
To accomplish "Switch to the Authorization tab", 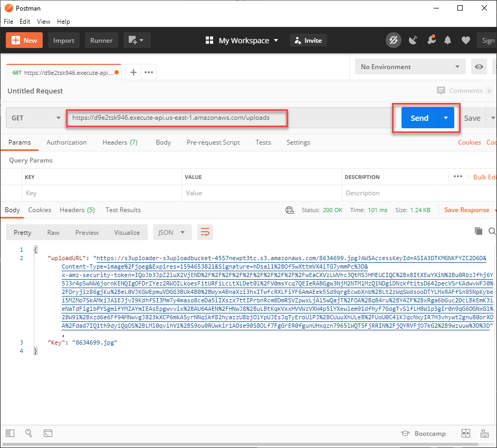I will (x=66, y=142).
